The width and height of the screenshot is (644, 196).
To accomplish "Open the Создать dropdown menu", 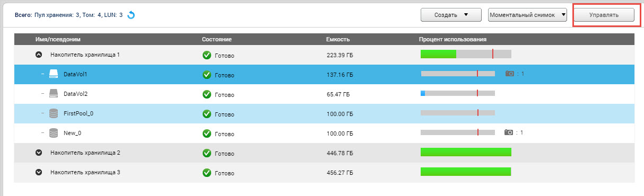I will pos(451,15).
